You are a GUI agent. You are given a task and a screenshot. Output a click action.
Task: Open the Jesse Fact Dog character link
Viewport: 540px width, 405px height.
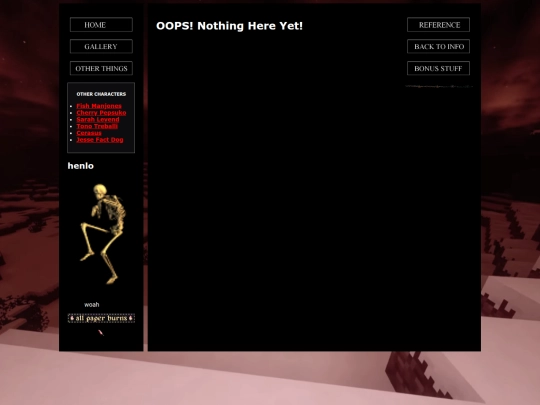pos(100,139)
